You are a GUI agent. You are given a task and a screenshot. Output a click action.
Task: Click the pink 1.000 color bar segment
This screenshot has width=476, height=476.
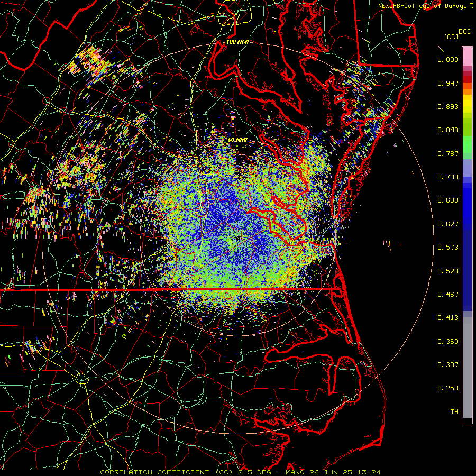467,57
